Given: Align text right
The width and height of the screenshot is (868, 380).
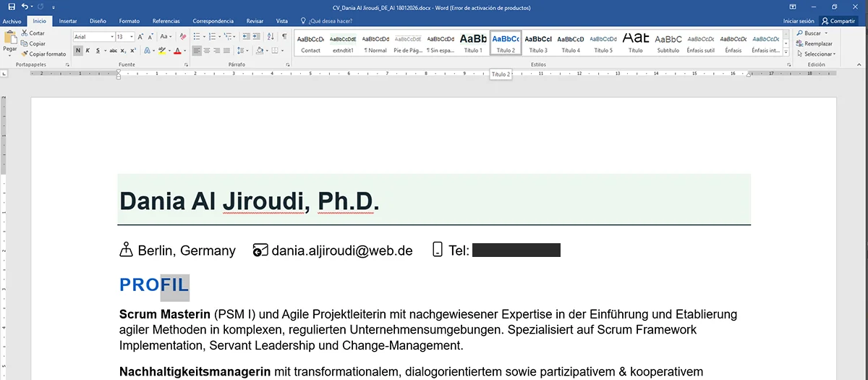Looking at the screenshot, I should 217,51.
